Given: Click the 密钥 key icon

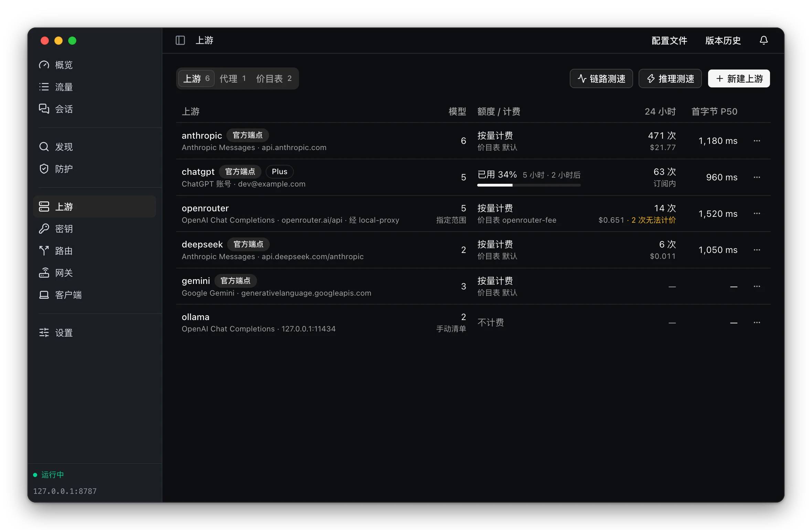Looking at the screenshot, I should [44, 229].
